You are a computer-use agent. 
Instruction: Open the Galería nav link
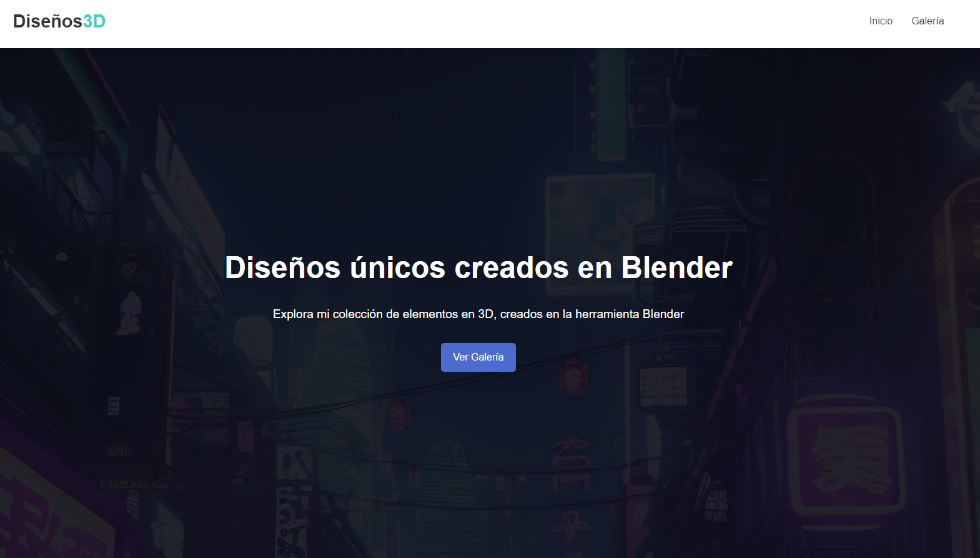pos(928,21)
